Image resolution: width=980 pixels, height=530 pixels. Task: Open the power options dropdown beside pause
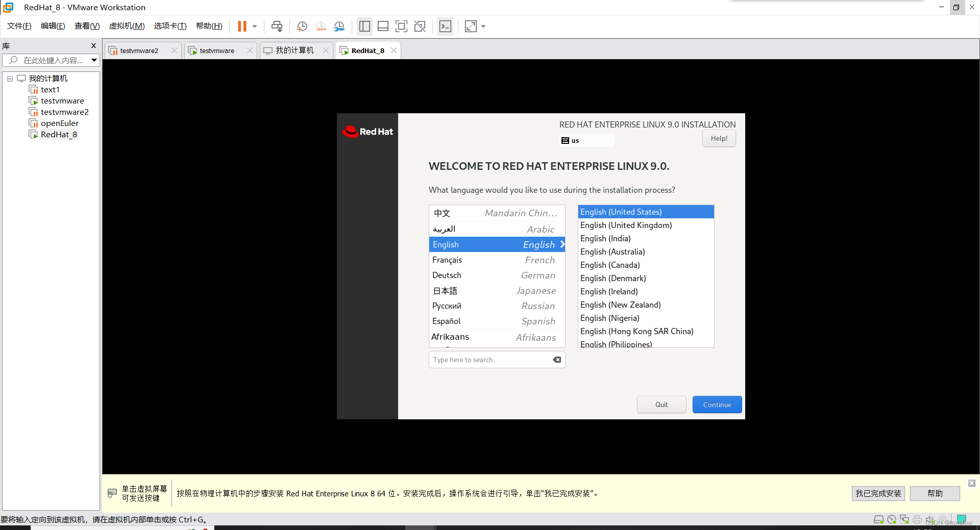coord(255,27)
